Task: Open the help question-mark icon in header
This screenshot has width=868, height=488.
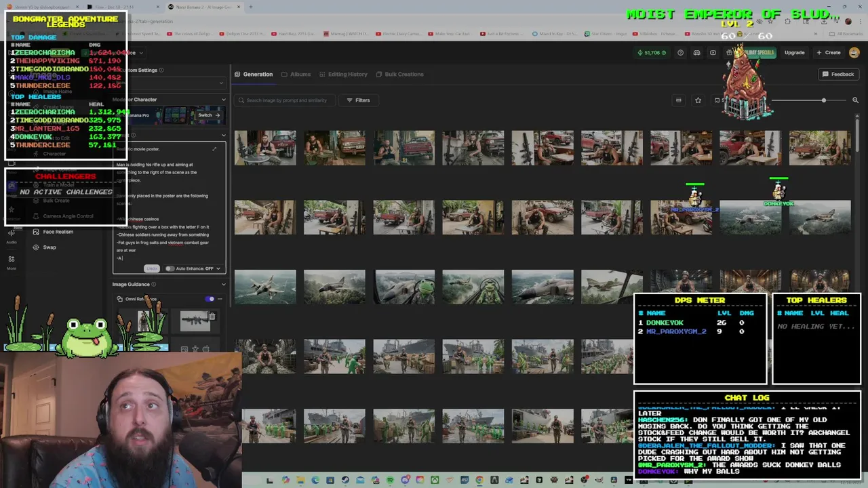Action: click(680, 53)
